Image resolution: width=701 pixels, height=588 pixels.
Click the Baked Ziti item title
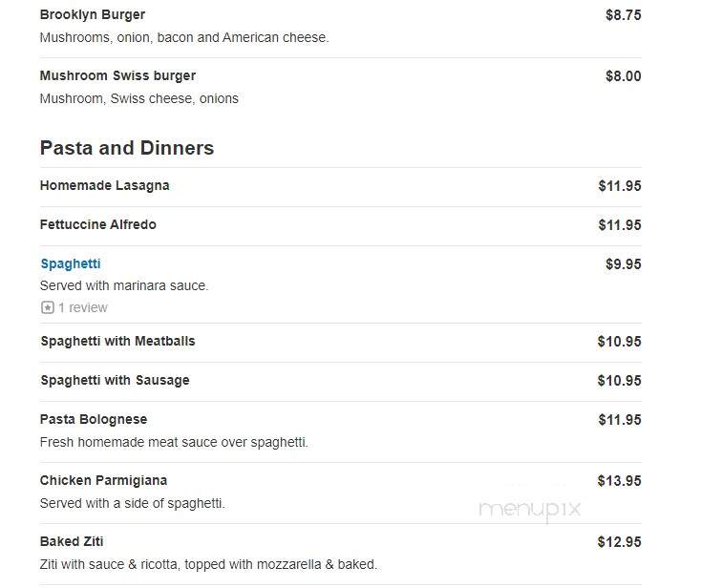point(72,541)
